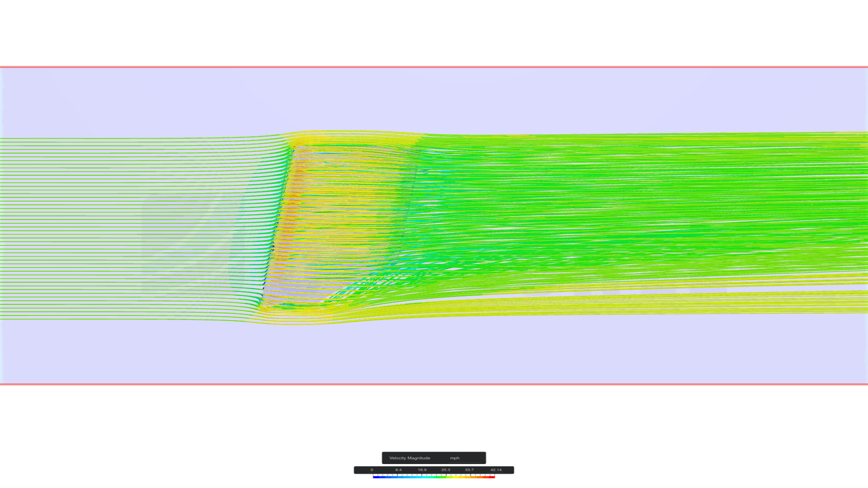The width and height of the screenshot is (868, 488).
Task: Click the 25.3 legend tick label
Action: [446, 470]
